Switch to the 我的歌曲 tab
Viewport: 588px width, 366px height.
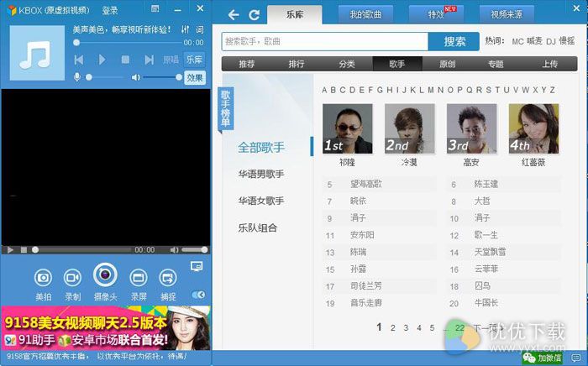point(365,14)
